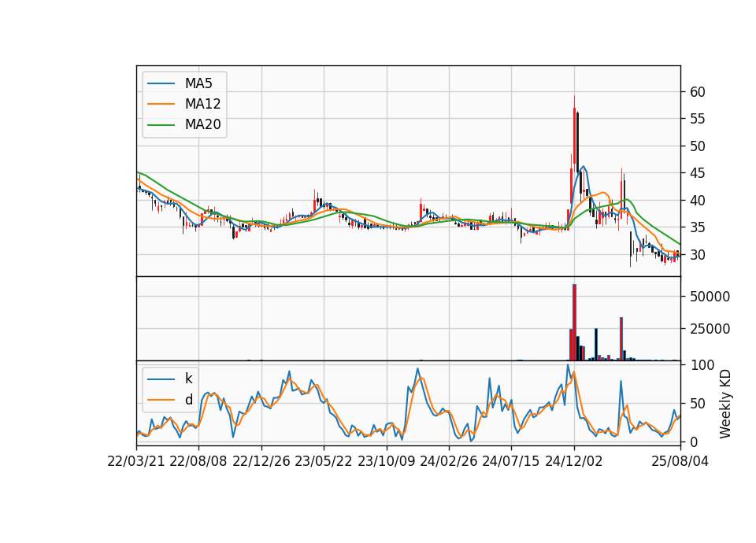Click the d legend entry
756x543 pixels.
pos(170,400)
